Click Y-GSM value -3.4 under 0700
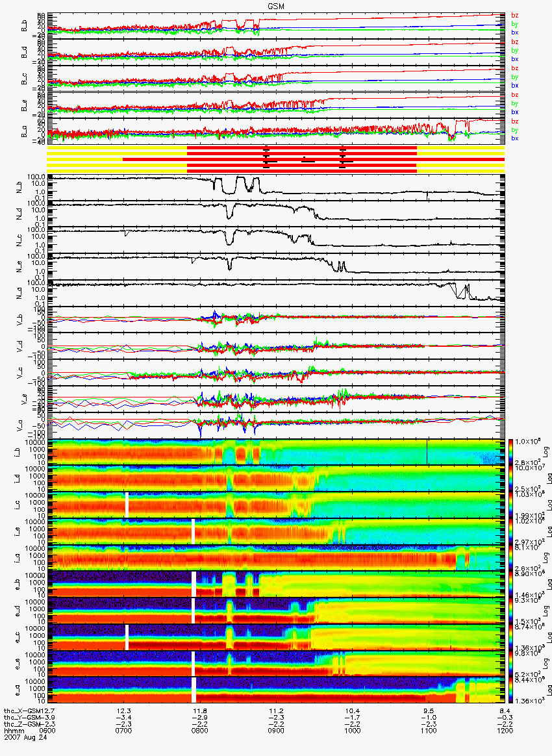 (124, 718)
